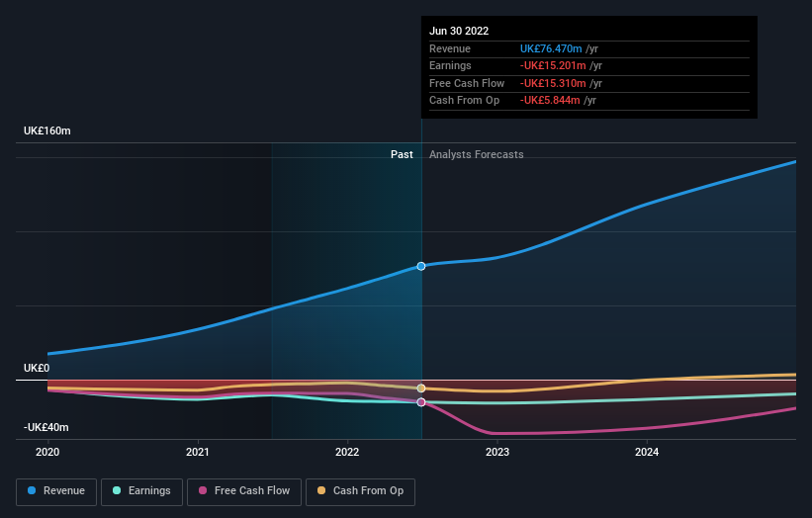
Task: Click the 2022 x-axis label
Action: 347,452
